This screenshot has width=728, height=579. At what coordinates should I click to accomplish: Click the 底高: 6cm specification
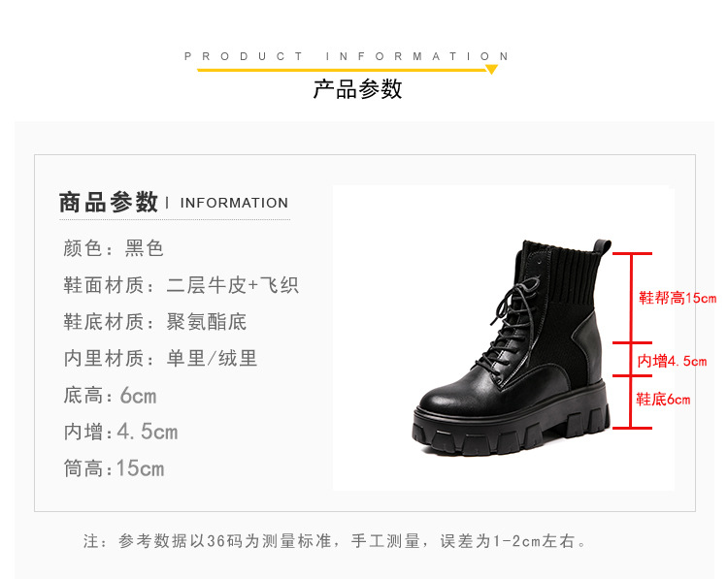(x=110, y=396)
